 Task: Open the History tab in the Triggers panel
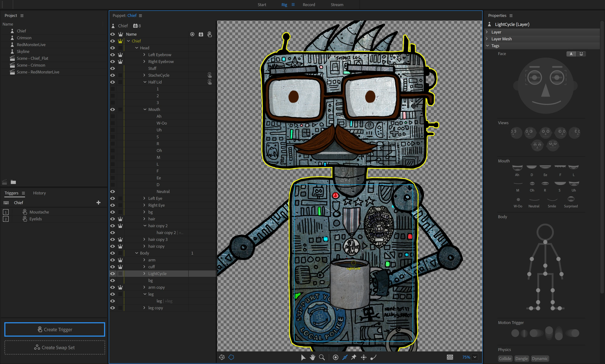(39, 193)
